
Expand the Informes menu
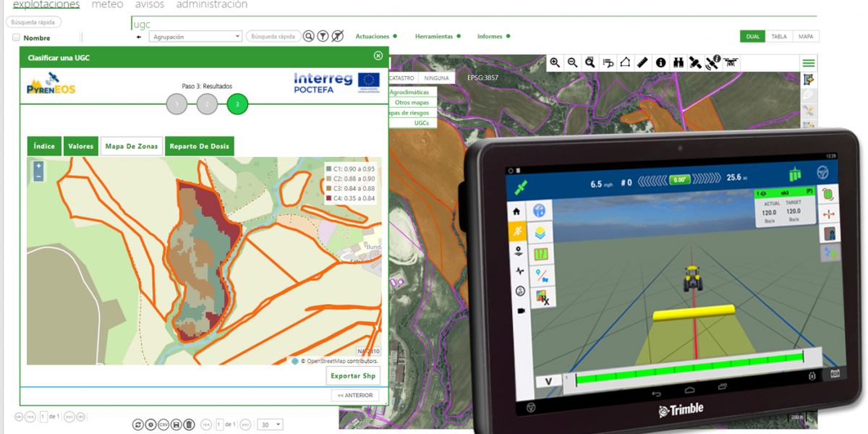494,36
